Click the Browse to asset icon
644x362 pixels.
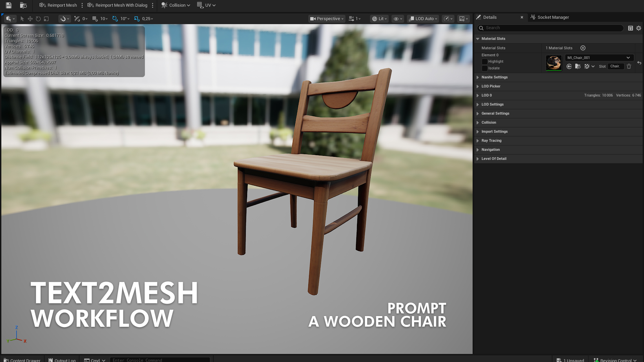pyautogui.click(x=23, y=5)
